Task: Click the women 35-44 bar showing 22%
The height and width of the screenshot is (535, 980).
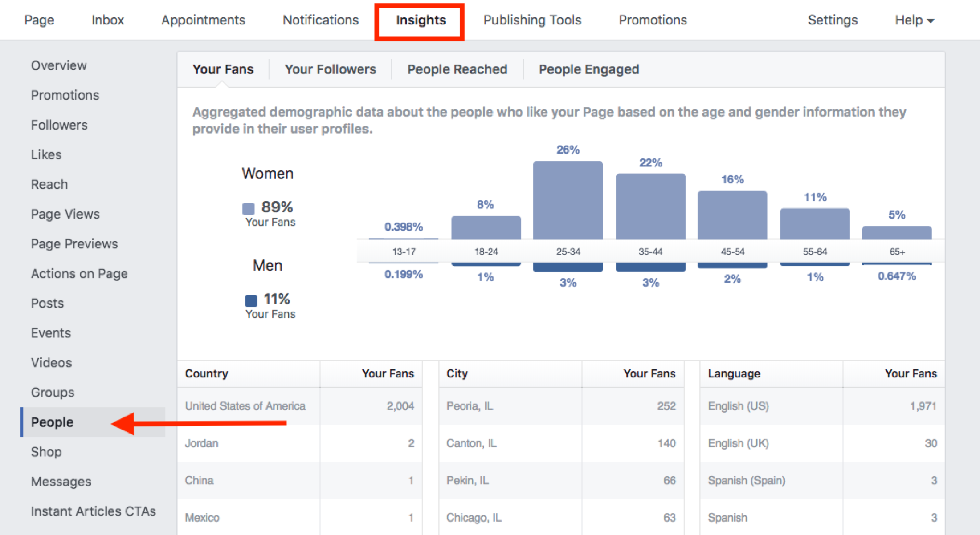Action: 650,207
